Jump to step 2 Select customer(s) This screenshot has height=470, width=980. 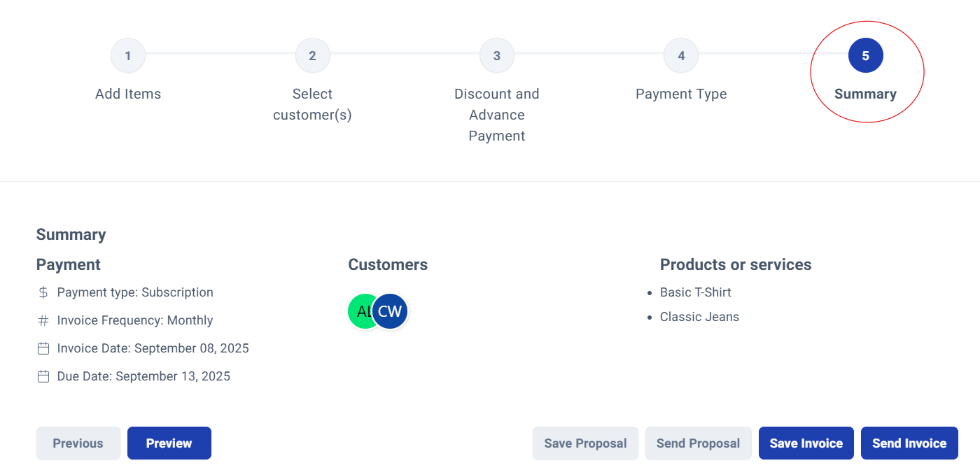click(312, 56)
